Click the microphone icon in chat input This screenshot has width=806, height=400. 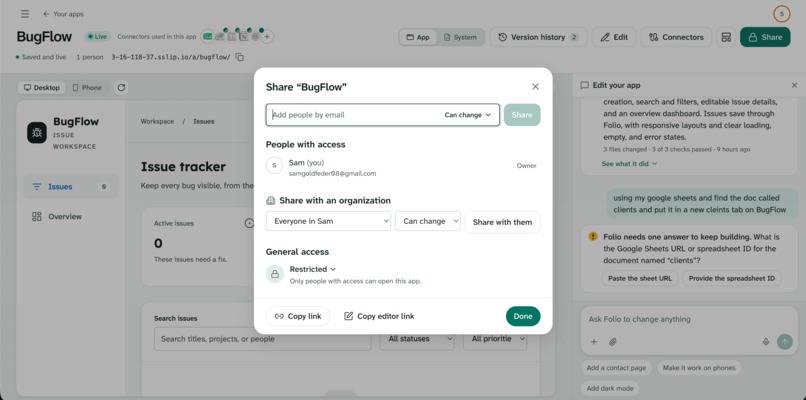[765, 341]
